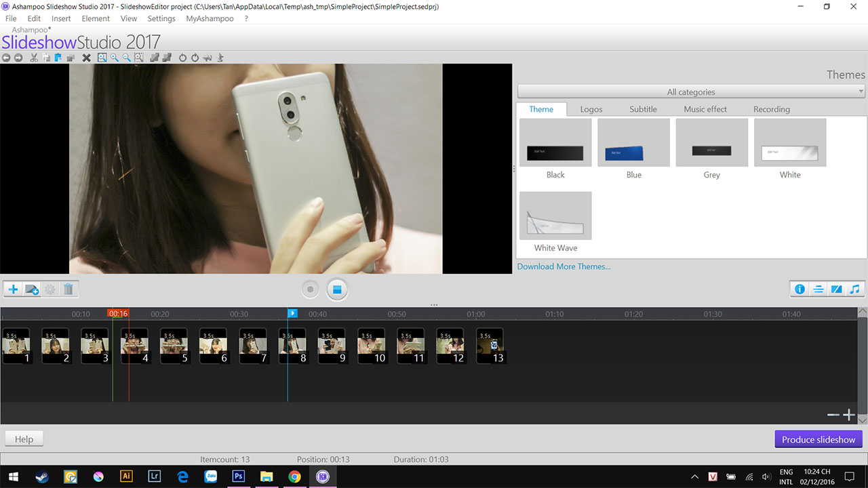Screen dimensions: 868x488
Task: Click the Paste icon in the toolbar
Action: point(58,58)
